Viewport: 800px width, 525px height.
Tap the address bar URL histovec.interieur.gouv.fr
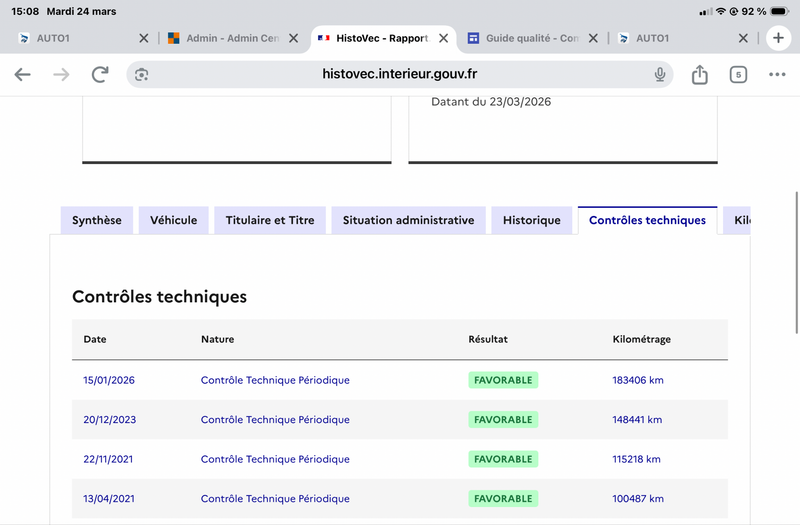[x=400, y=75]
